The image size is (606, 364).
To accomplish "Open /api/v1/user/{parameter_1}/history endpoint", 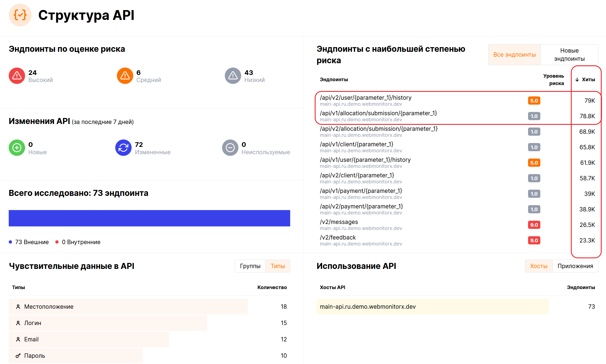I will point(365,160).
